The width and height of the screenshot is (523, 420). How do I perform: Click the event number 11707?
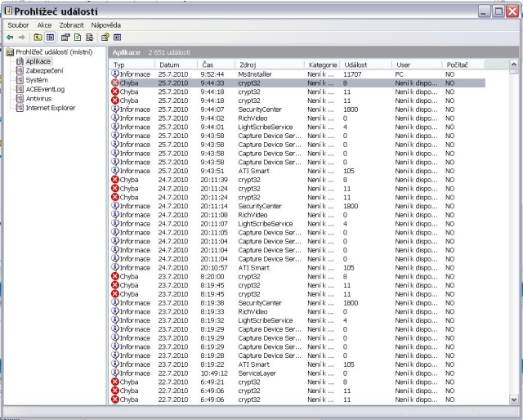(352, 74)
